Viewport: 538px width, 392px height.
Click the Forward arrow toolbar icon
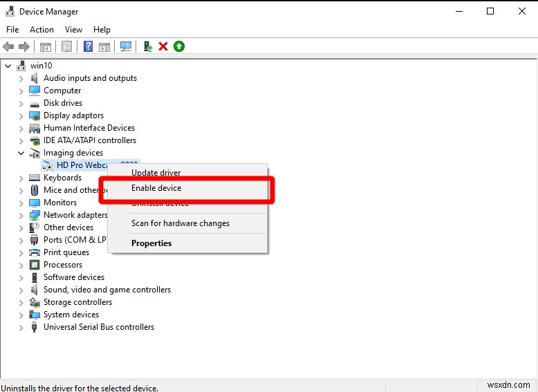(24, 46)
